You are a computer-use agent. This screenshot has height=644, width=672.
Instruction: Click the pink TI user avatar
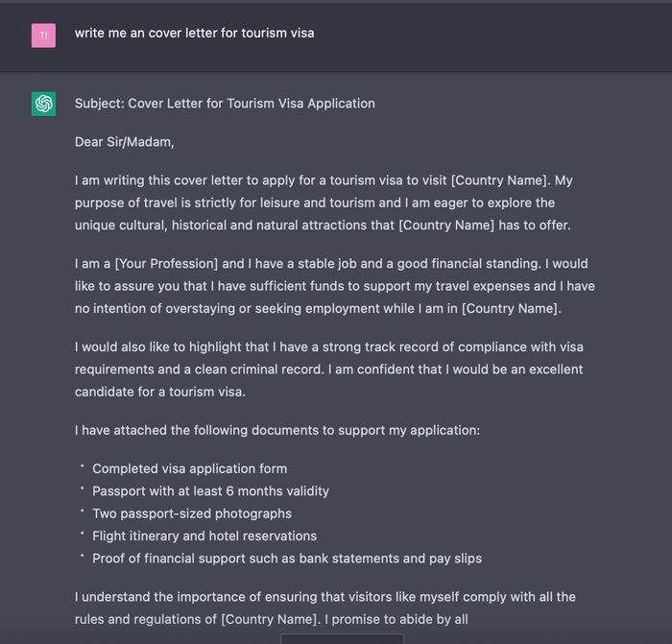pos(43,36)
